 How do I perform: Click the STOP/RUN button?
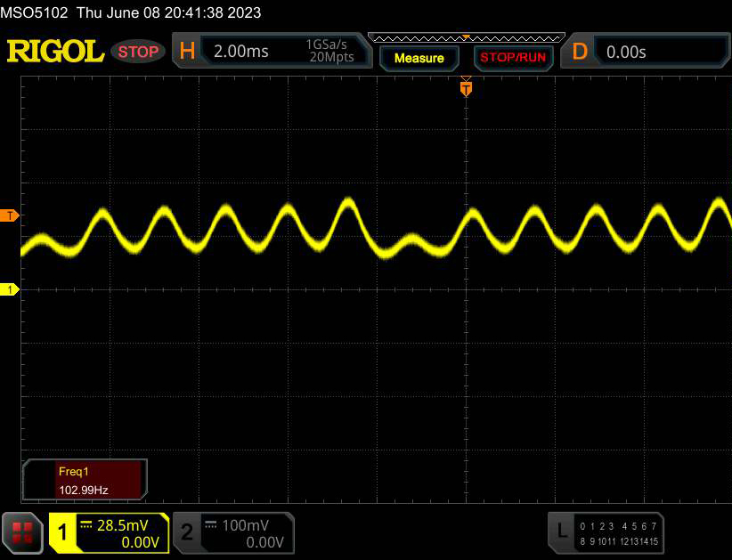coord(513,58)
